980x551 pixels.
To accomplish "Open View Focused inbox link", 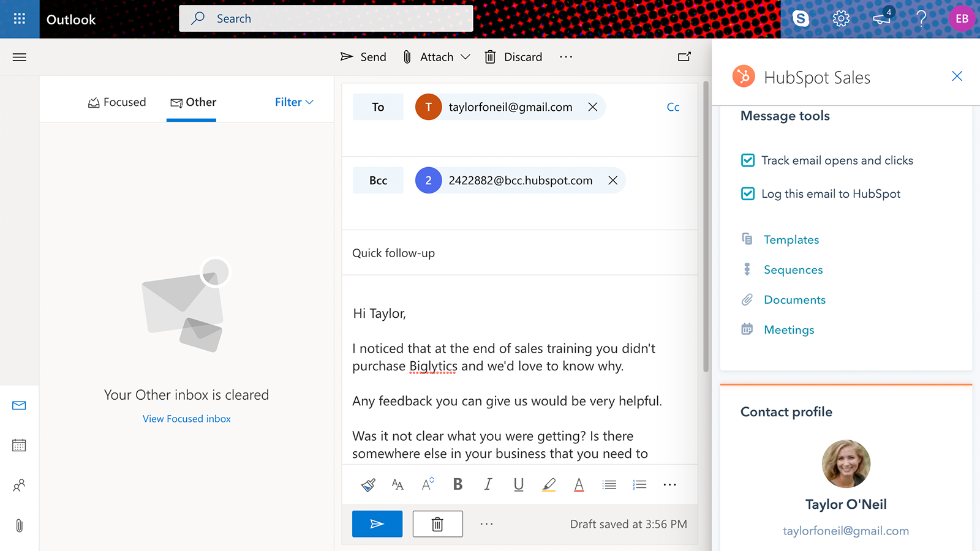I will click(186, 419).
